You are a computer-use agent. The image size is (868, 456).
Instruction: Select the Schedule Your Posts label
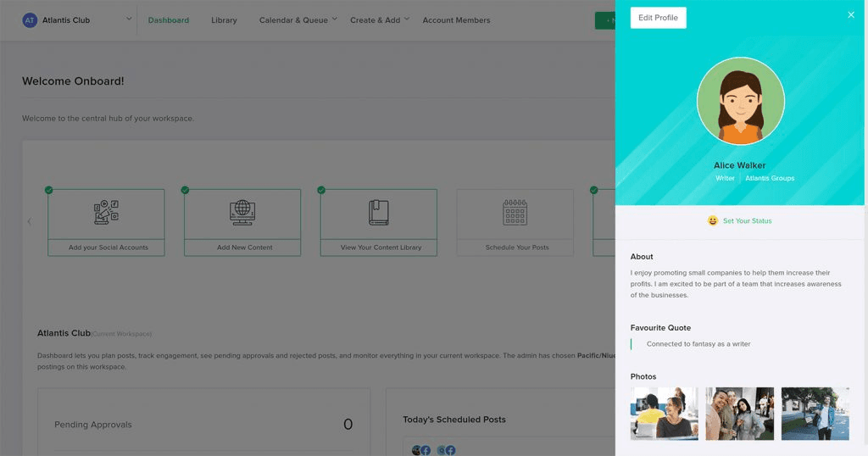click(x=517, y=247)
